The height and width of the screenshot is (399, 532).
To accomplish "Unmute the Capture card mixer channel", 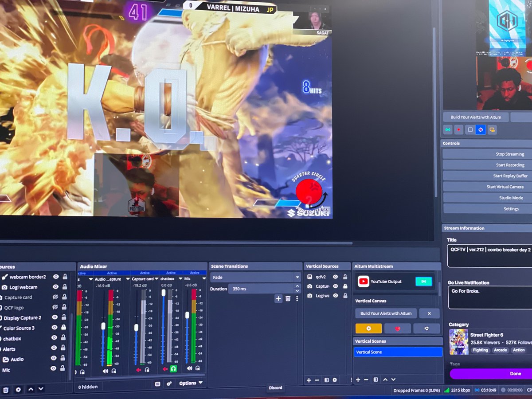I will pyautogui.click(x=139, y=370).
